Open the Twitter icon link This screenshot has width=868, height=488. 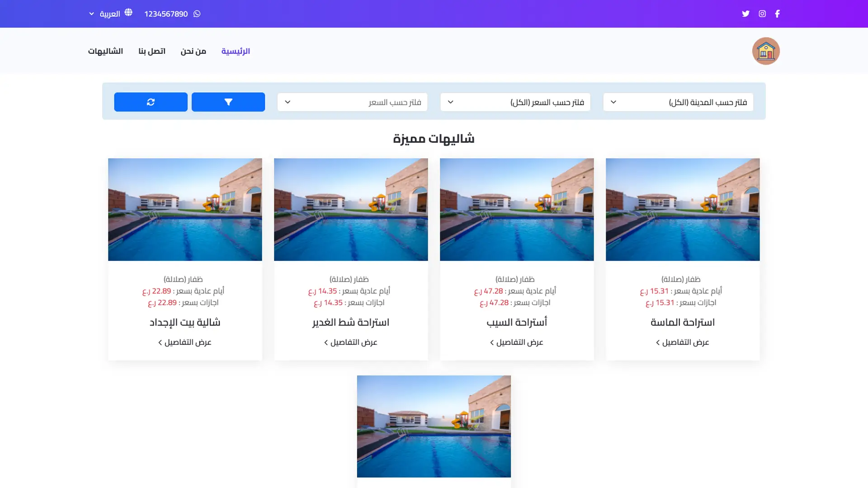click(745, 14)
